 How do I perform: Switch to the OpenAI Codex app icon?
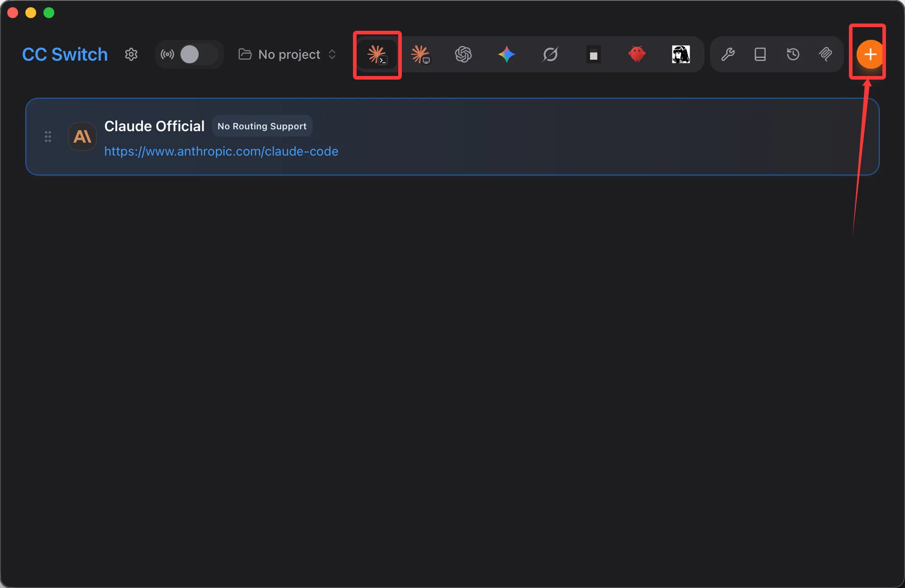(x=463, y=54)
